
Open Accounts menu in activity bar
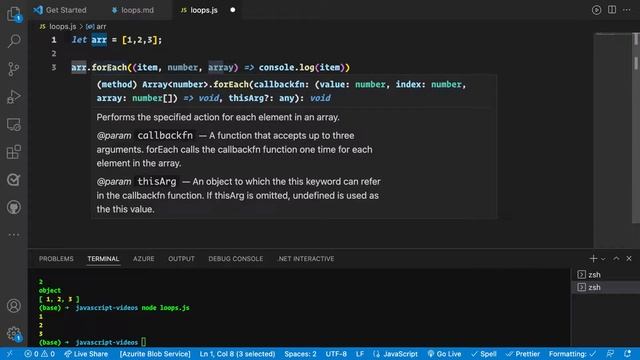[x=14, y=306]
